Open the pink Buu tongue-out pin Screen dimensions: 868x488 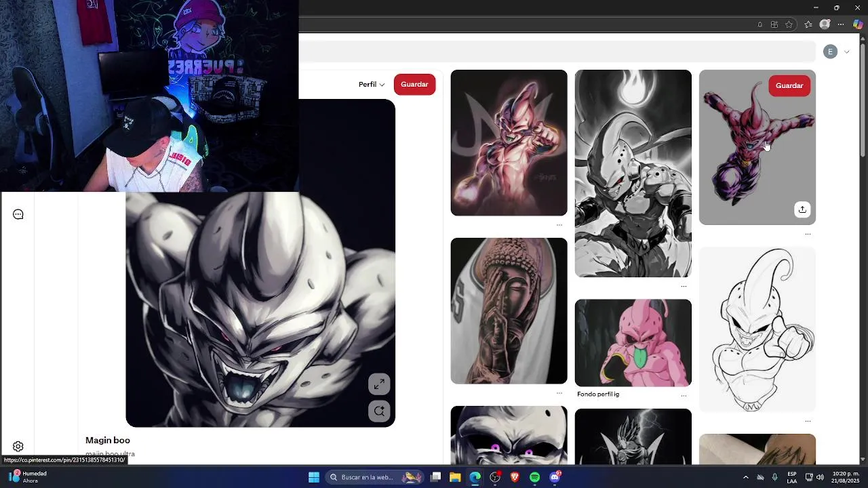pyautogui.click(x=633, y=343)
